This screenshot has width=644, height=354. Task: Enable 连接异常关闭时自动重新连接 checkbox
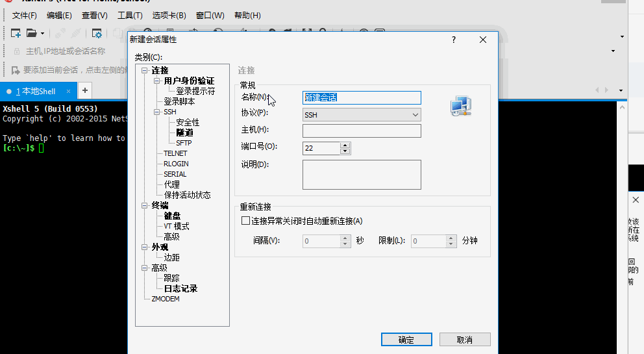tap(245, 221)
